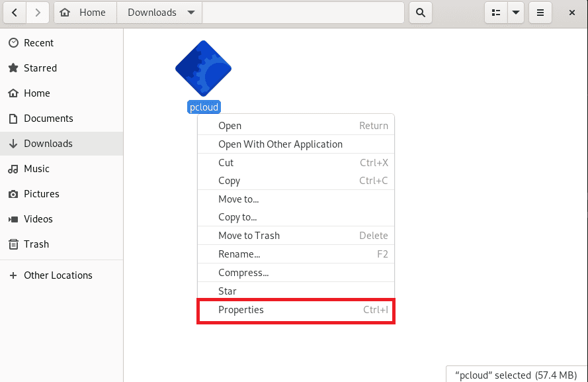The width and height of the screenshot is (588, 382).
Task: Click the pcloud file name label
Action: [x=204, y=107]
